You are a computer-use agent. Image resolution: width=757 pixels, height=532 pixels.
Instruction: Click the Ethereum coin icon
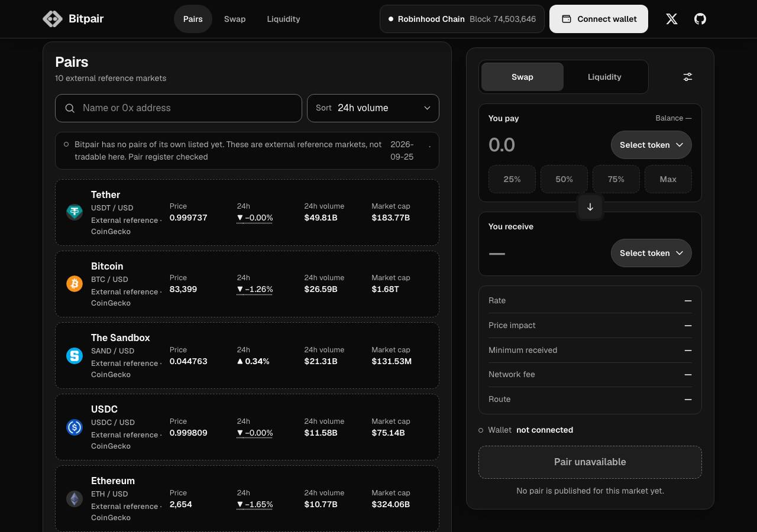click(75, 498)
